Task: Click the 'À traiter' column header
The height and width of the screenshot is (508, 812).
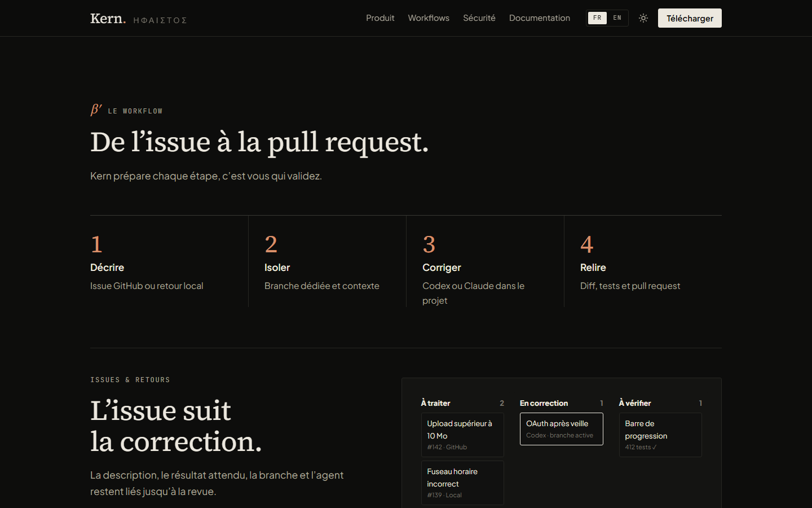Action: [x=435, y=403]
